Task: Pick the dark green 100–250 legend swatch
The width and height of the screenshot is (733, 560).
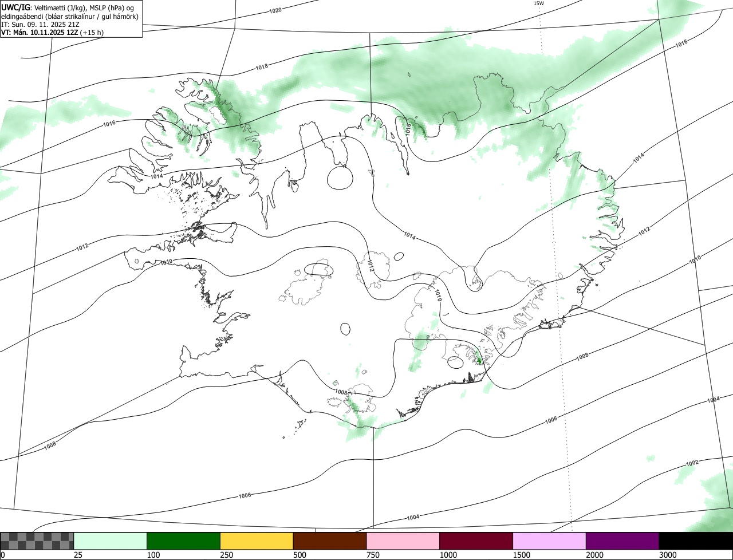Action: [x=184, y=541]
